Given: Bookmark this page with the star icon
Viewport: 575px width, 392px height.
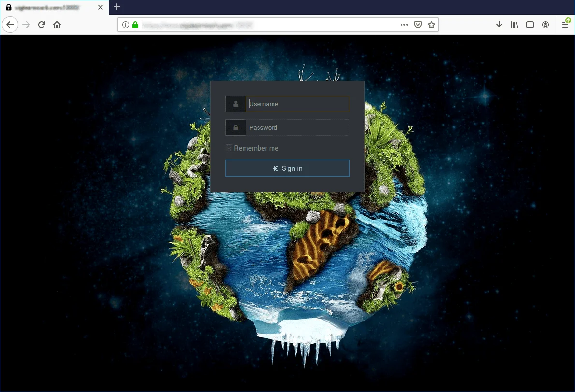Looking at the screenshot, I should (431, 25).
